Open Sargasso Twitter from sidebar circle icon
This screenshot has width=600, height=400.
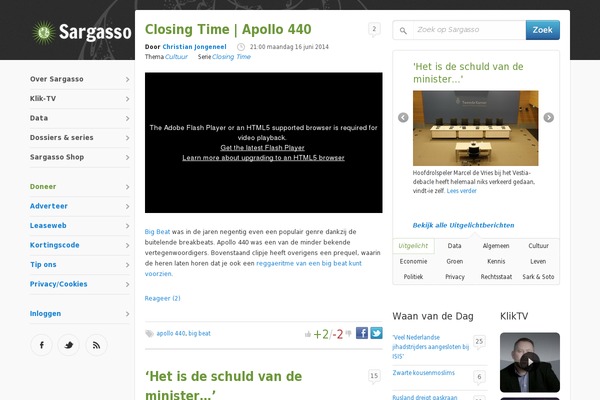click(69, 345)
